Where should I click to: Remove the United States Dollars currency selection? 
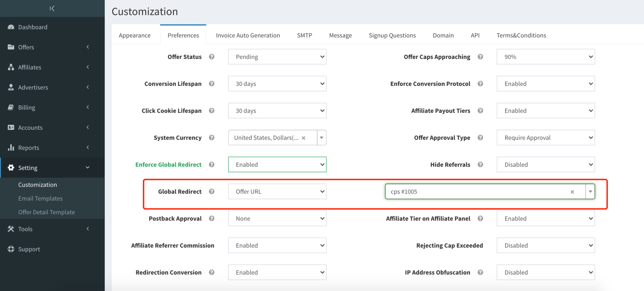[x=303, y=138]
